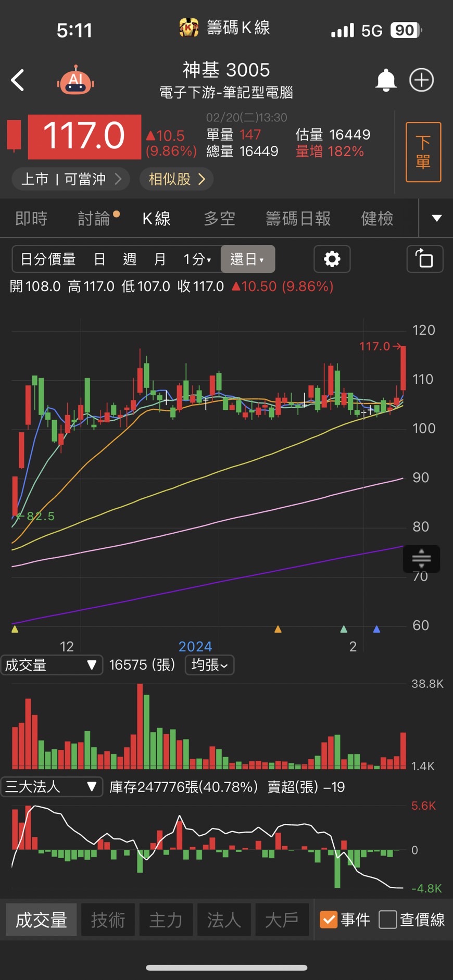Tap the yellow event triangle marker
Screen dimensions: 453x980
[x=15, y=629]
